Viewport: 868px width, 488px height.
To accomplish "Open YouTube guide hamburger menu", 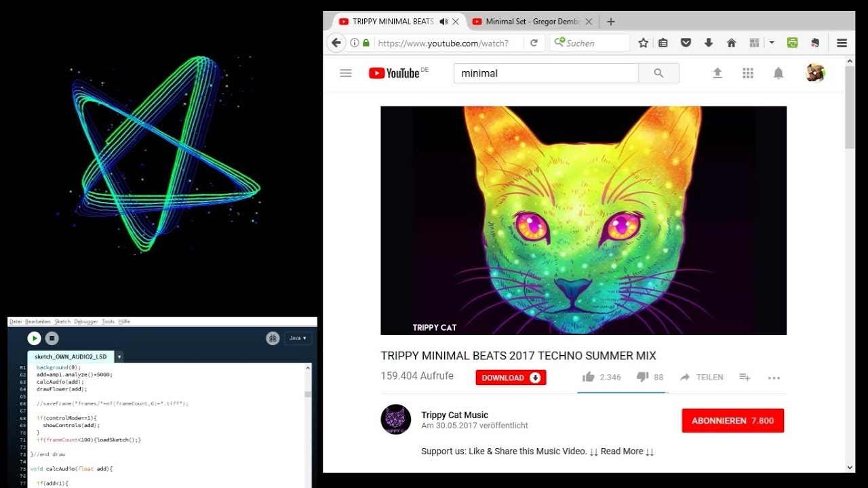I will (346, 73).
